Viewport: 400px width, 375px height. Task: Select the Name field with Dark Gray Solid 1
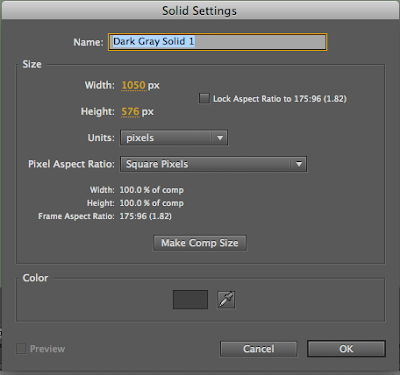coord(217,42)
